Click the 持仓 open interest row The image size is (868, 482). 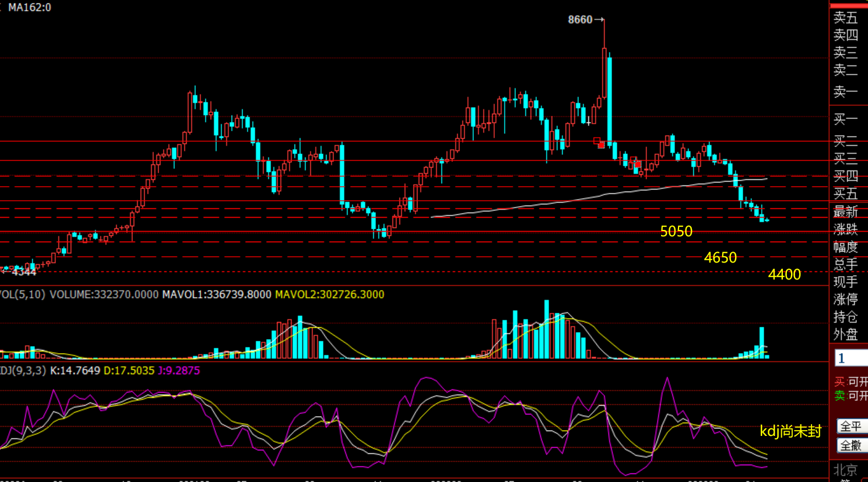click(846, 317)
